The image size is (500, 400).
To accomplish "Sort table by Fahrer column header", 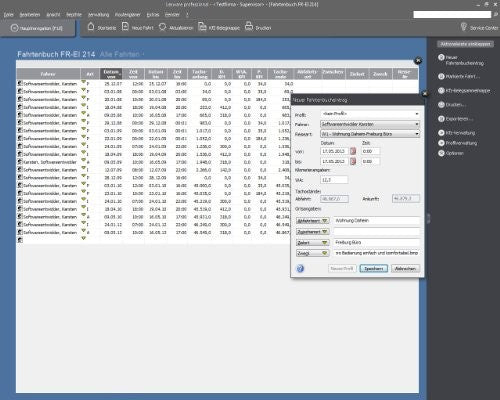I will click(x=48, y=74).
